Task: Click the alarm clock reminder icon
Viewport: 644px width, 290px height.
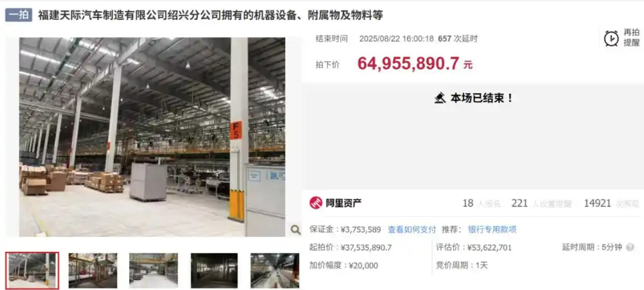Action: pos(611,38)
